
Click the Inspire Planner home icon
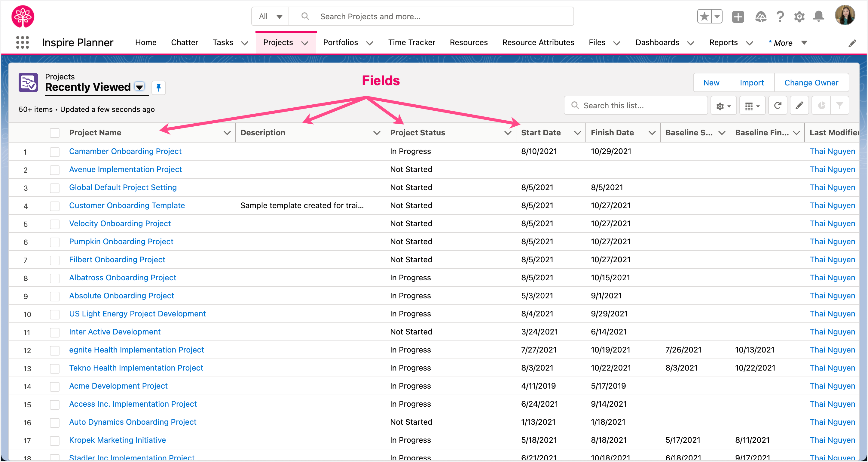click(23, 16)
